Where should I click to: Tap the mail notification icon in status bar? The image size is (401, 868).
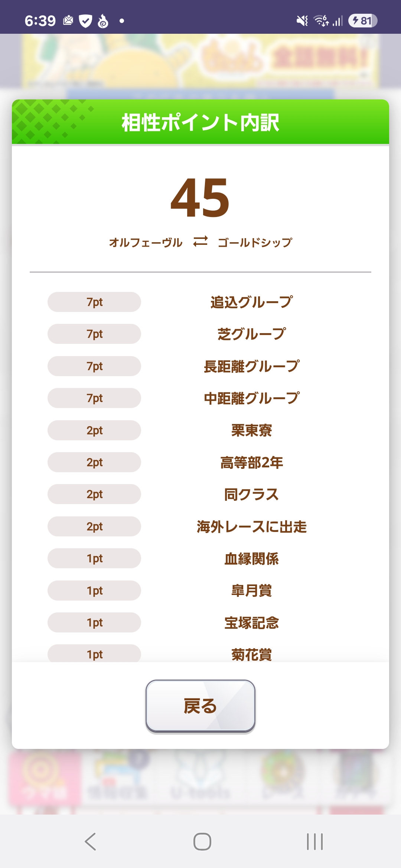point(68,20)
